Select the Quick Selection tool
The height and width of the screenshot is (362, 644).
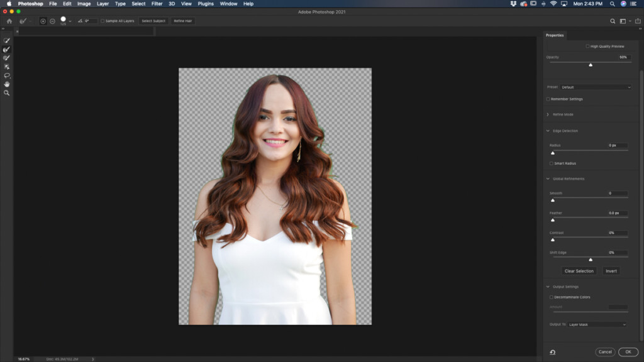pyautogui.click(x=6, y=41)
